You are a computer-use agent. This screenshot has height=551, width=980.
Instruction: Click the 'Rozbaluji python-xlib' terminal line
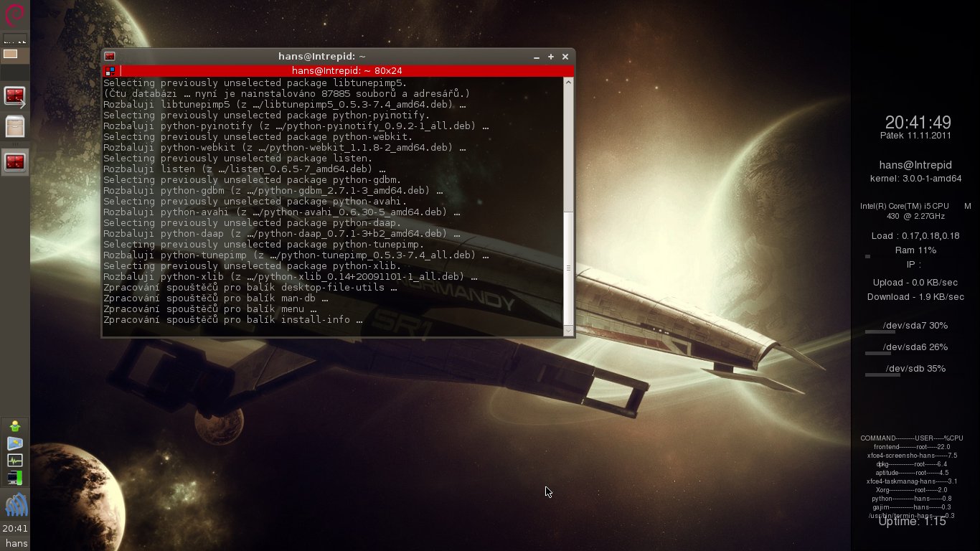coord(291,277)
